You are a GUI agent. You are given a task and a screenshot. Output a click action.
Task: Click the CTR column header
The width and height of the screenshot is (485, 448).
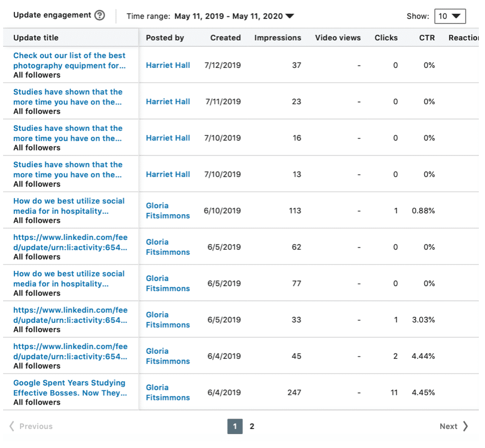[x=426, y=38]
